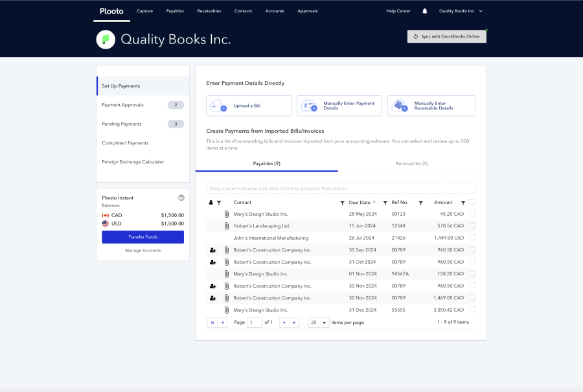
Task: Open Capture in the top navigation
Action: [144, 11]
